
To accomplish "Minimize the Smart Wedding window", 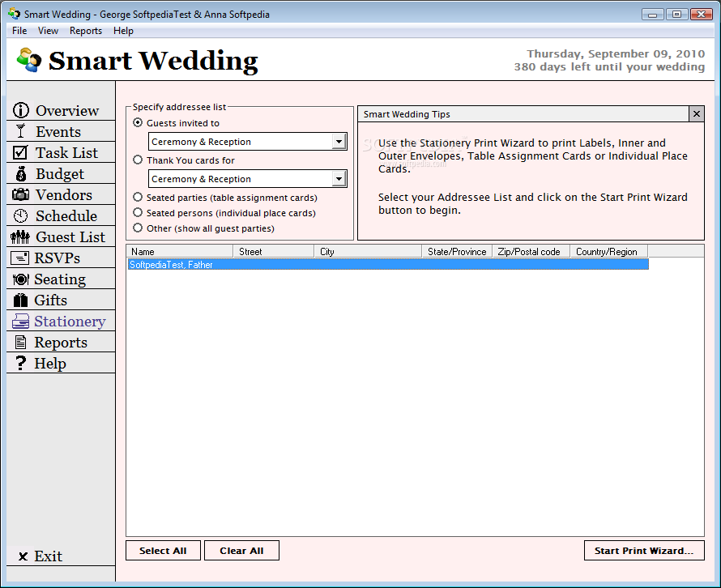I will (x=652, y=15).
